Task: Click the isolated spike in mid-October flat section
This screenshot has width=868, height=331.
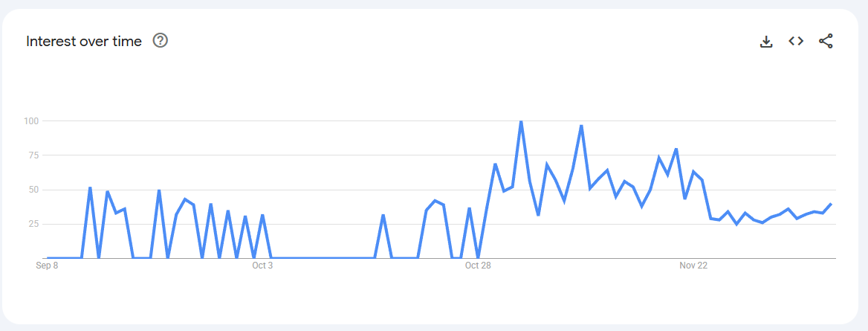Action: click(383, 215)
